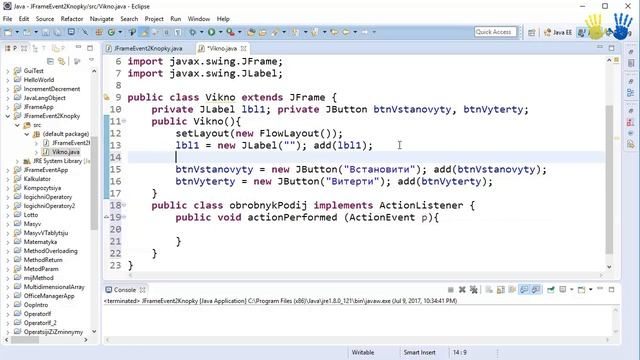Open the New file dropdown arrow
The height and width of the screenshot is (360, 640).
[17, 32]
